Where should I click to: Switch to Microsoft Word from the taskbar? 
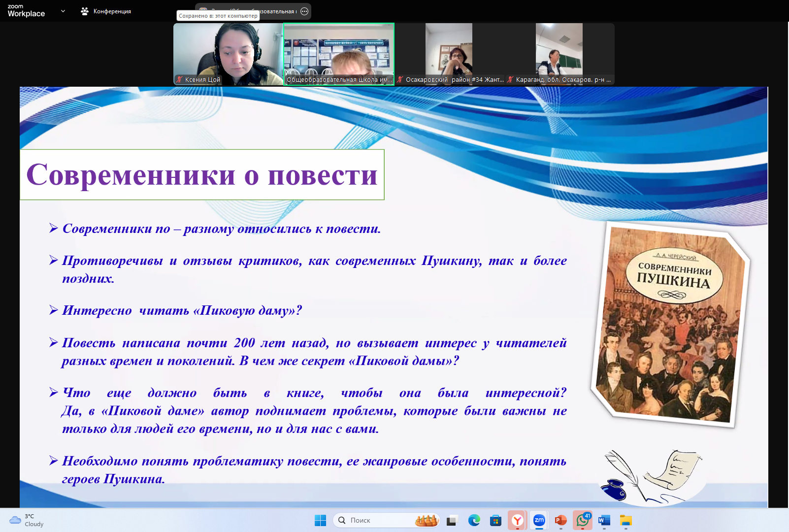[x=604, y=520]
